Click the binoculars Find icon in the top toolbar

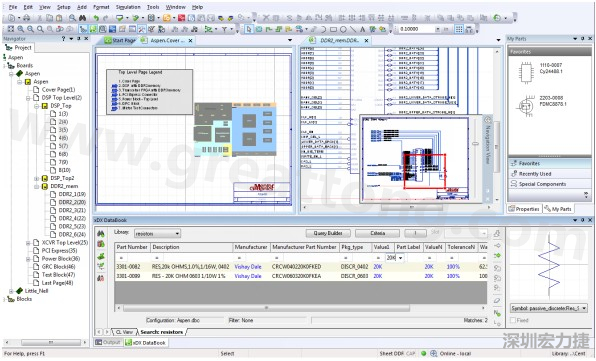[x=82, y=18]
